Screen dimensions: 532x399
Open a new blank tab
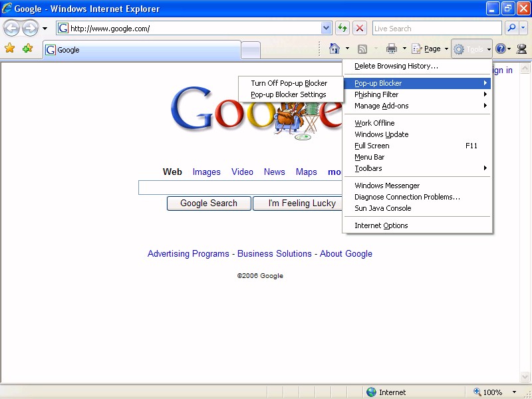click(251, 51)
